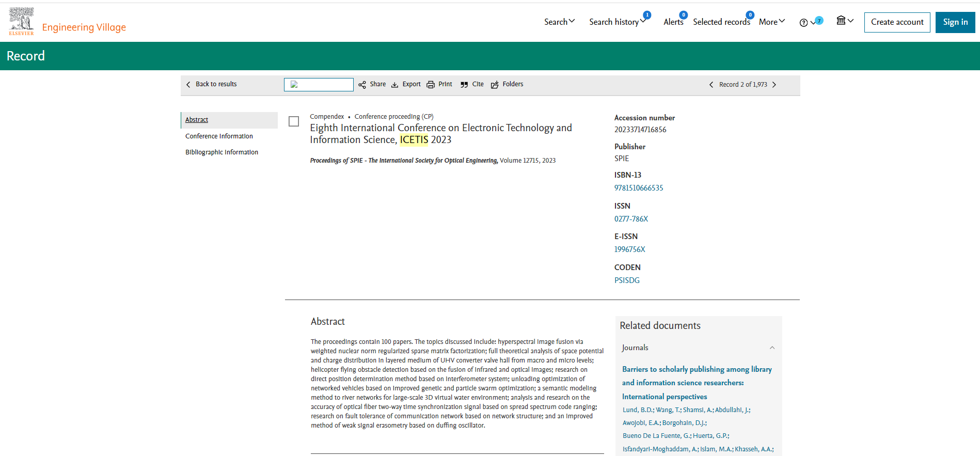Click the Publisher value SPIE
Image resolution: width=980 pixels, height=456 pixels.
tap(622, 159)
